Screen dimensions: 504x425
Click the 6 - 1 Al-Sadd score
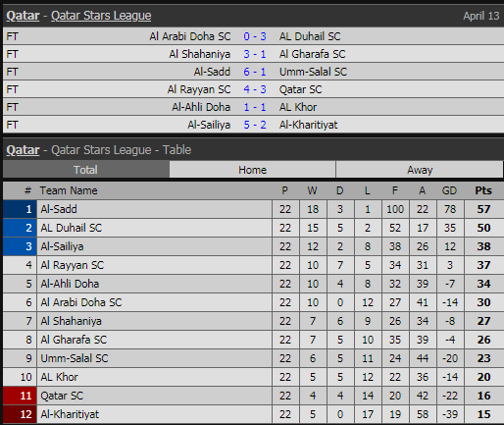[x=255, y=72]
